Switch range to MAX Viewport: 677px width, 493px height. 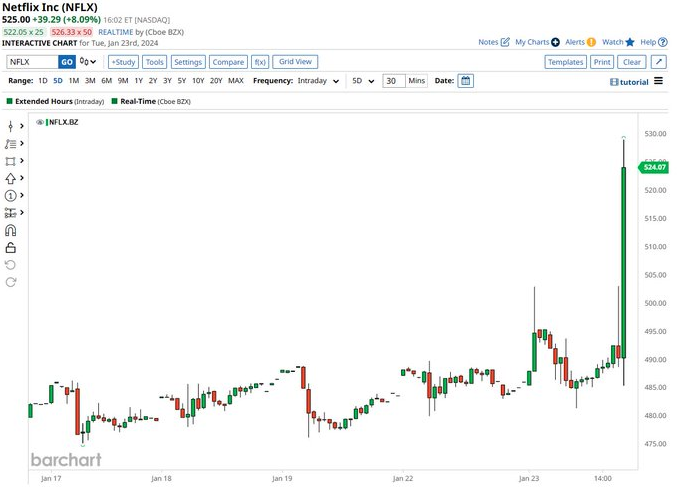coord(236,81)
